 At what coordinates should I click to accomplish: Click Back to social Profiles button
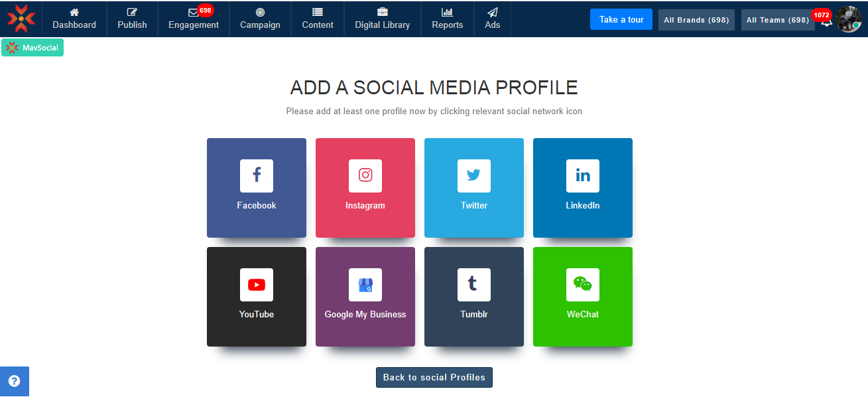[x=434, y=377]
